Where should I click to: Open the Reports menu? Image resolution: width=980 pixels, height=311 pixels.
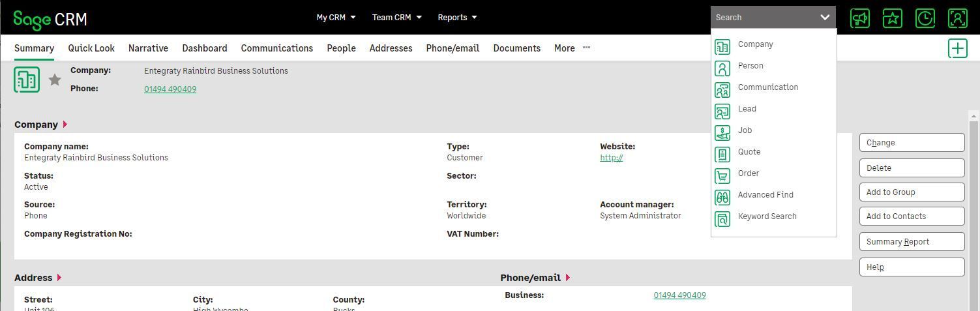pyautogui.click(x=457, y=18)
